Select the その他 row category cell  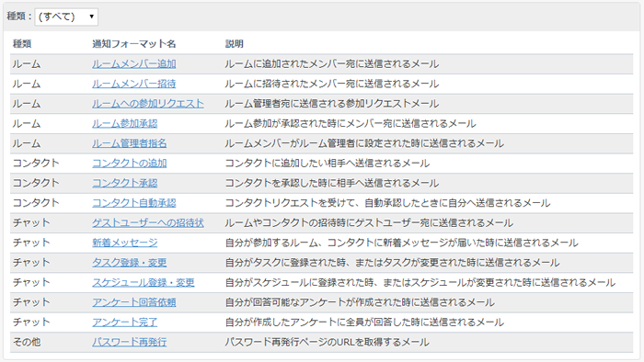[27, 342]
